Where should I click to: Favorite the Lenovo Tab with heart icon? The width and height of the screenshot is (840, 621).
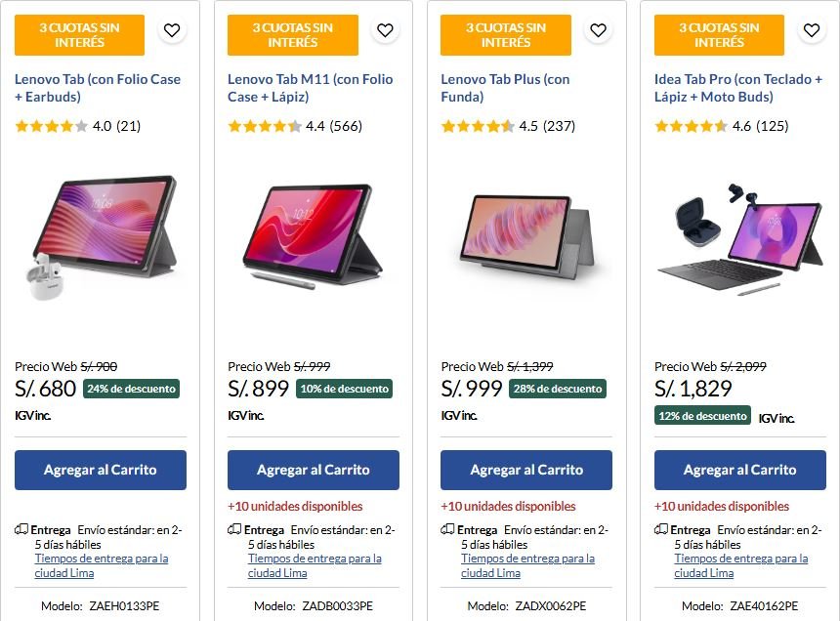(172, 30)
